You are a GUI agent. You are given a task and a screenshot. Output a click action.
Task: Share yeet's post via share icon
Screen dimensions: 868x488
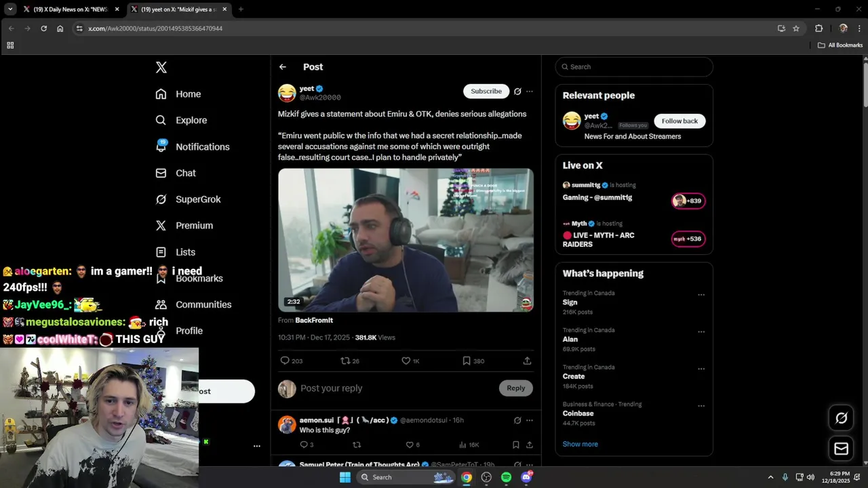528,361
